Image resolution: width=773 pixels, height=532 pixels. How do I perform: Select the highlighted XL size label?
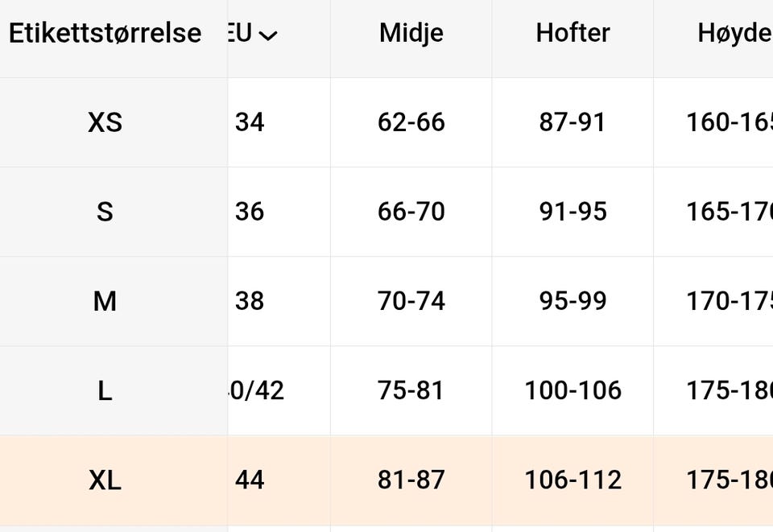(105, 480)
